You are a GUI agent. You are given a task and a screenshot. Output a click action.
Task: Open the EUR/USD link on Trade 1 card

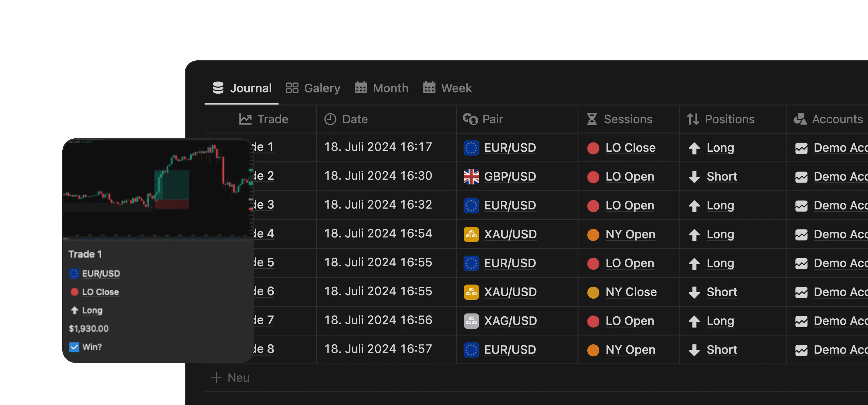tap(101, 274)
